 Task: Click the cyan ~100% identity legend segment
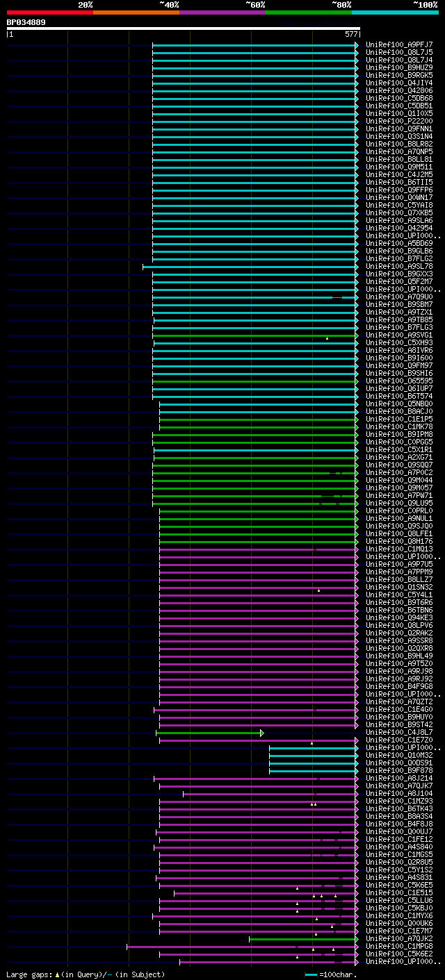395,13
